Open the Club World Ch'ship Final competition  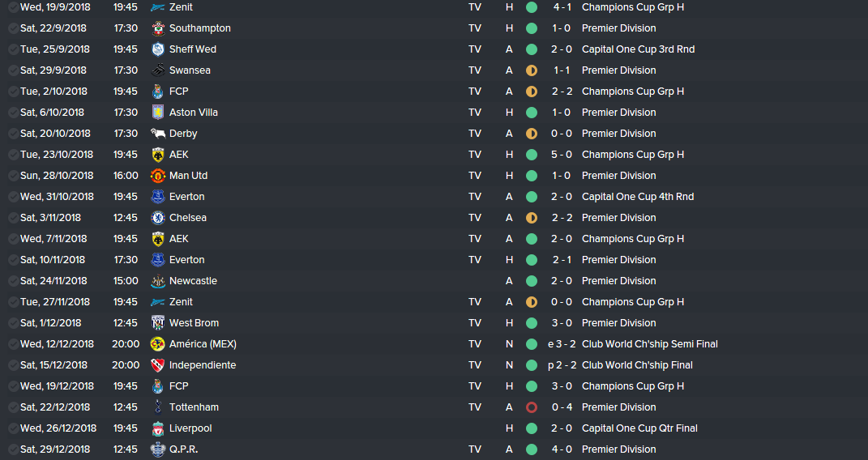[637, 365]
